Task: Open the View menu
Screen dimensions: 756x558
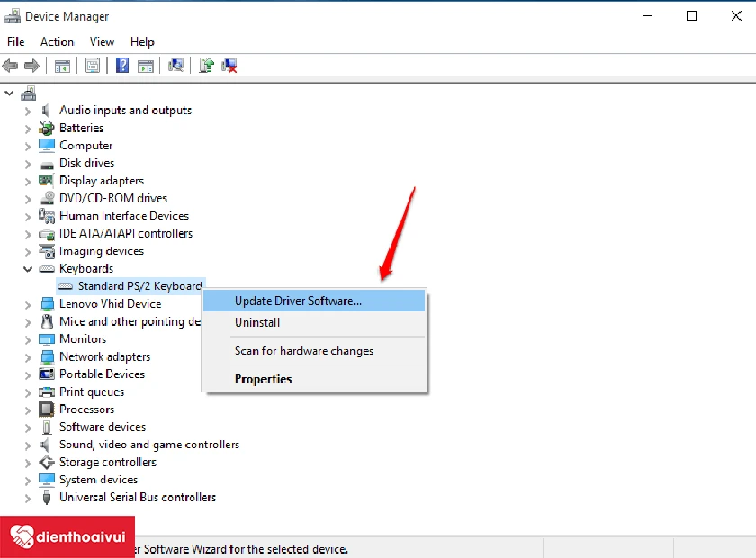Action: (x=102, y=42)
